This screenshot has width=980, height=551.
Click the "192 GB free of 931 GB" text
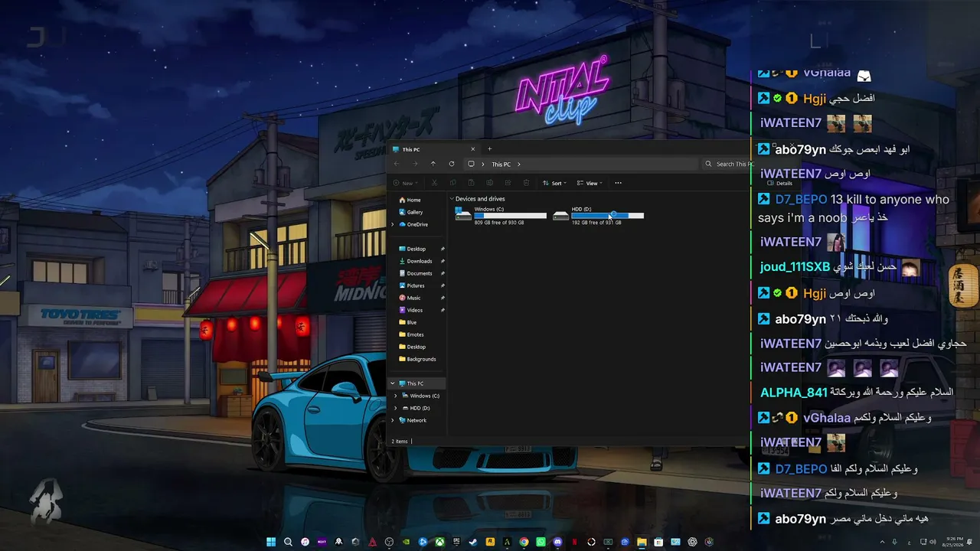[x=596, y=223]
